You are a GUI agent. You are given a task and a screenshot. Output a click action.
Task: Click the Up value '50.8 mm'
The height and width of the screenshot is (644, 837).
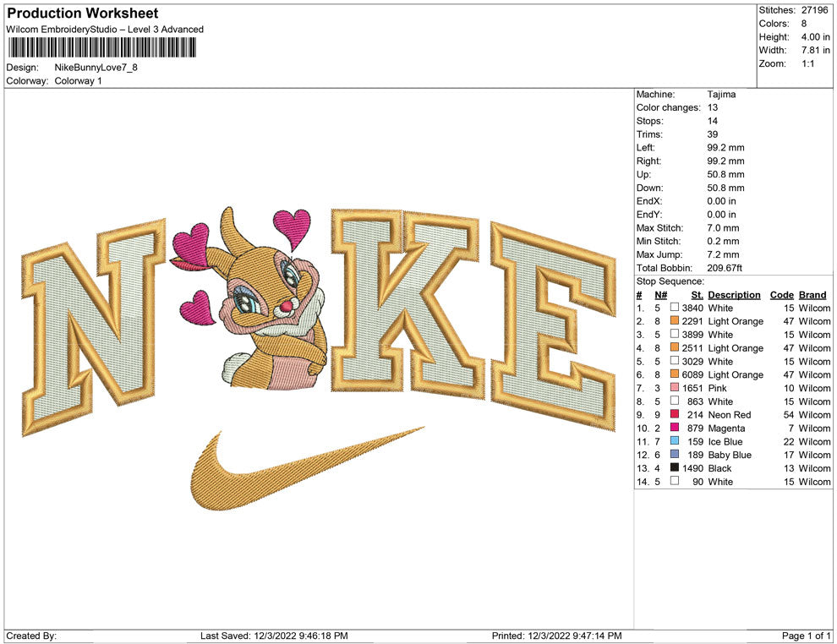tap(725, 174)
